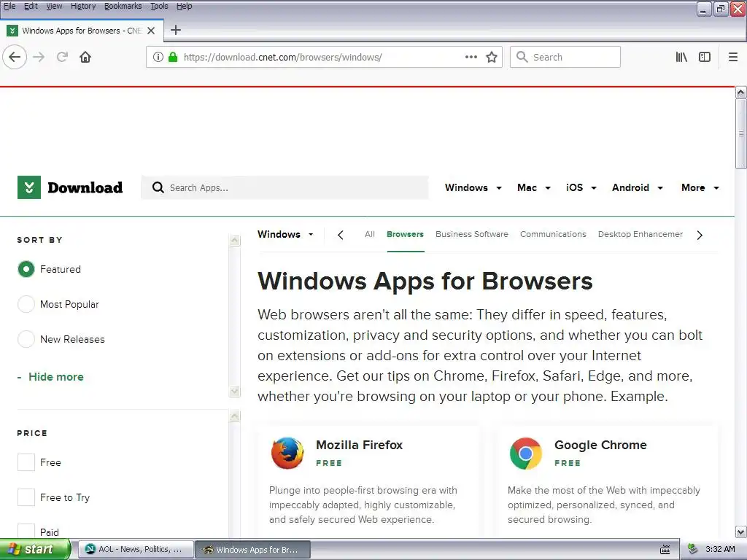Switch to AOL News taskbar window

(135, 550)
